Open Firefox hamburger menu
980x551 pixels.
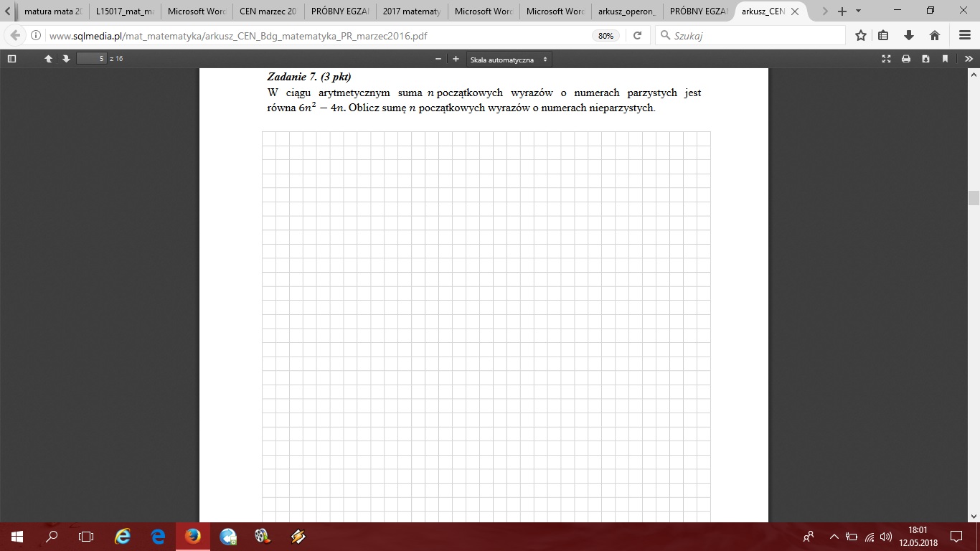pos(965,35)
